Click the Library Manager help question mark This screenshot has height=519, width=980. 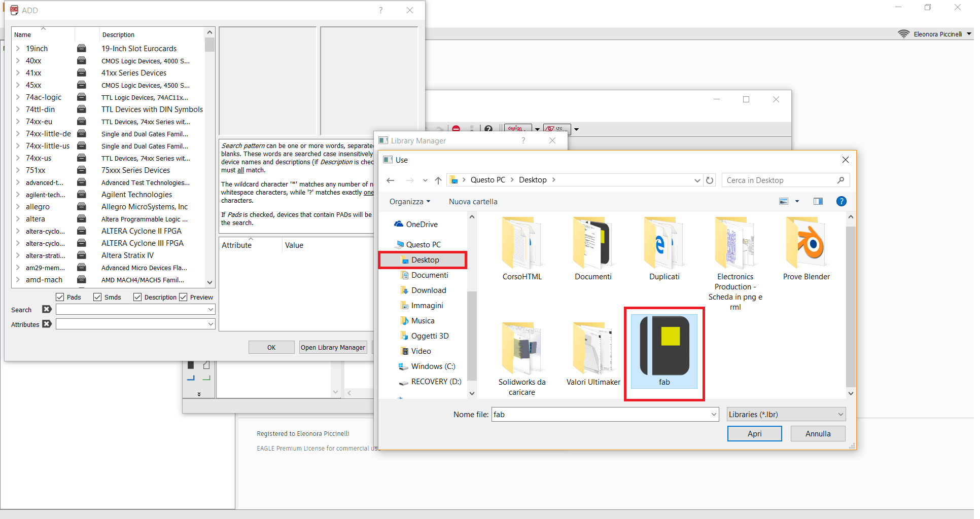[x=523, y=140]
